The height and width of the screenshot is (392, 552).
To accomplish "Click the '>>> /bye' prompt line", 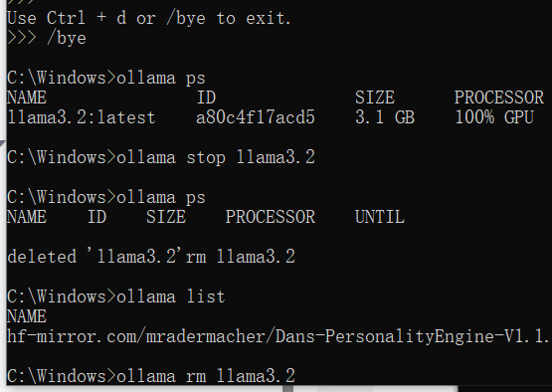I will [x=47, y=38].
